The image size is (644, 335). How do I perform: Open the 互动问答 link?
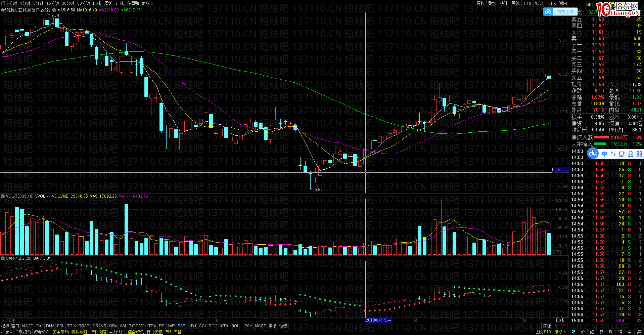coord(173,332)
